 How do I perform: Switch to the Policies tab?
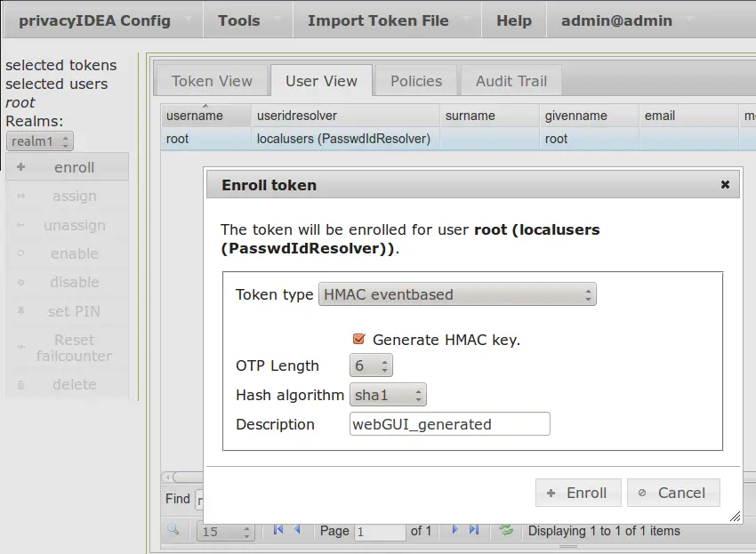pyautogui.click(x=416, y=81)
